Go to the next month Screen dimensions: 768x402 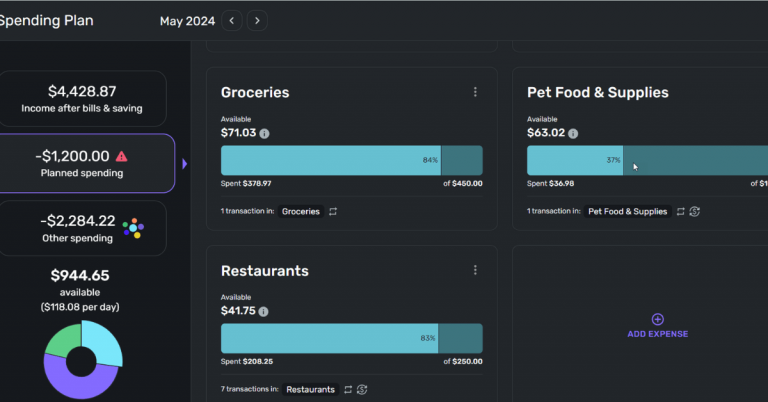tap(258, 20)
